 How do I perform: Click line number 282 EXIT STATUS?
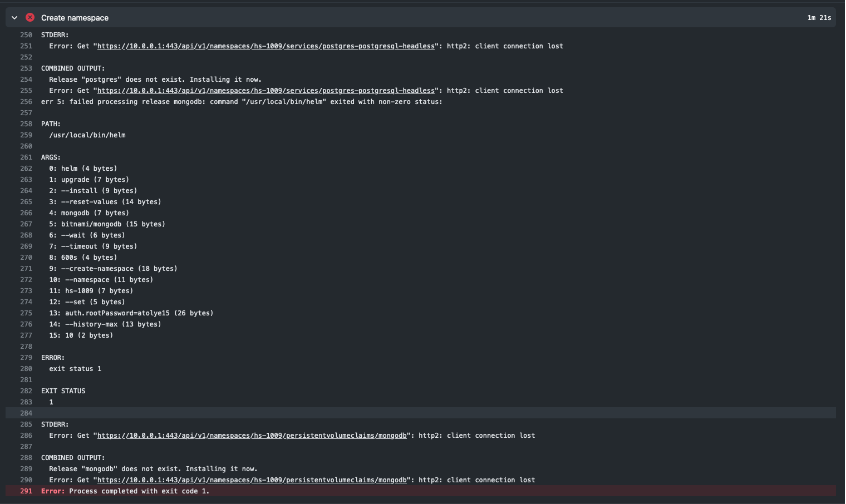coord(26,391)
